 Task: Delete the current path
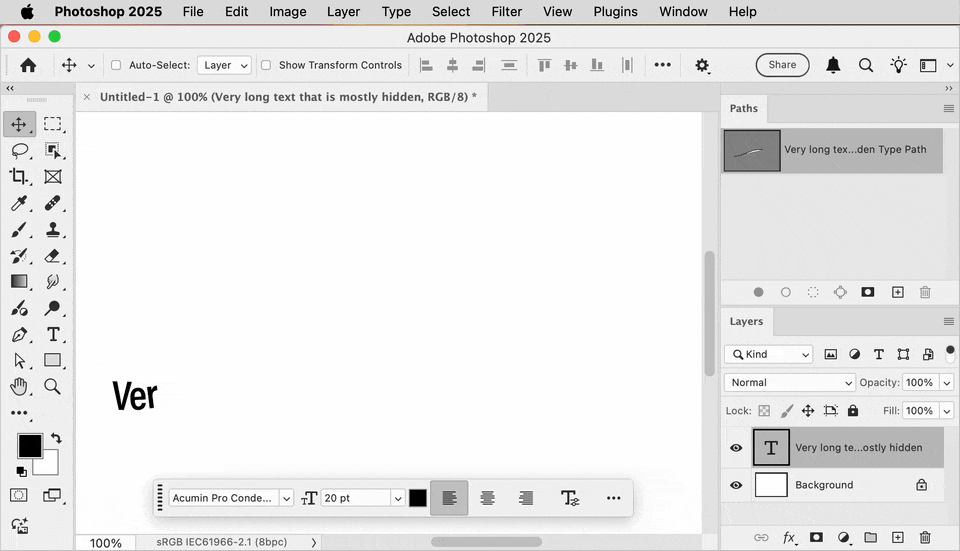(925, 293)
